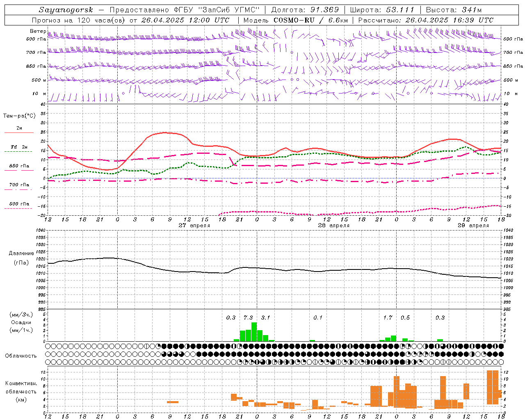
Task: Click the "(гПа)" unit under Давление
Action: (21, 263)
